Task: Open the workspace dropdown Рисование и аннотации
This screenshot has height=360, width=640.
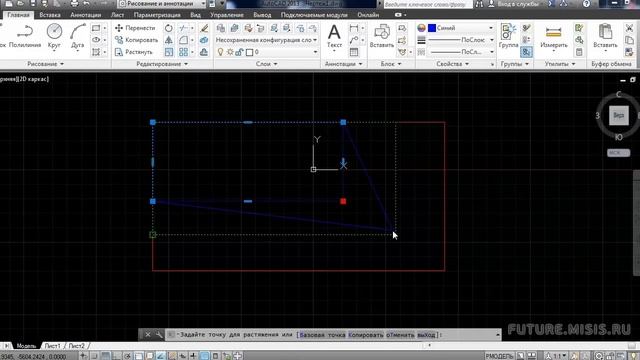Action: point(162,4)
